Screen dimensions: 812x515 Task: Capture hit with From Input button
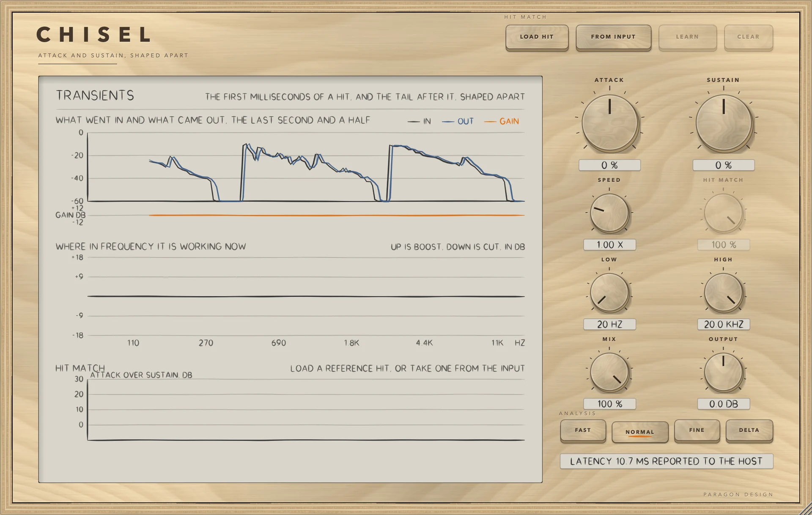pyautogui.click(x=613, y=37)
